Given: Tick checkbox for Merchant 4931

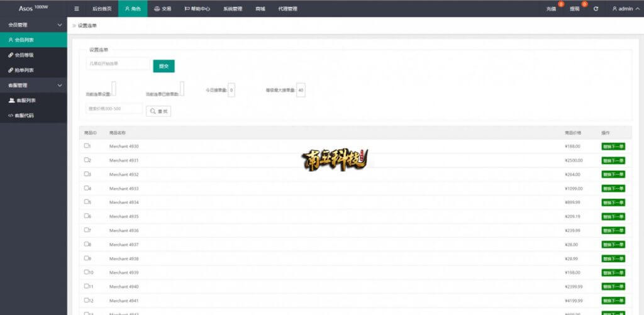Looking at the screenshot, I should click(x=86, y=160).
